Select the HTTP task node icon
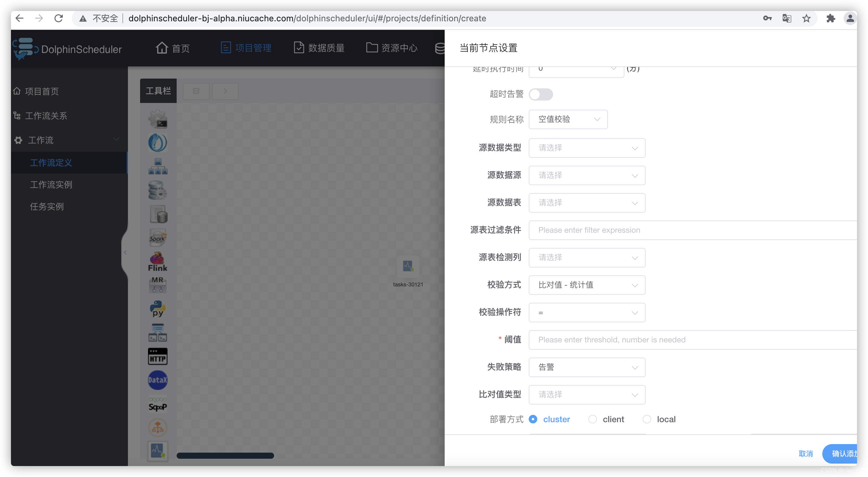868x477 pixels. [157, 356]
